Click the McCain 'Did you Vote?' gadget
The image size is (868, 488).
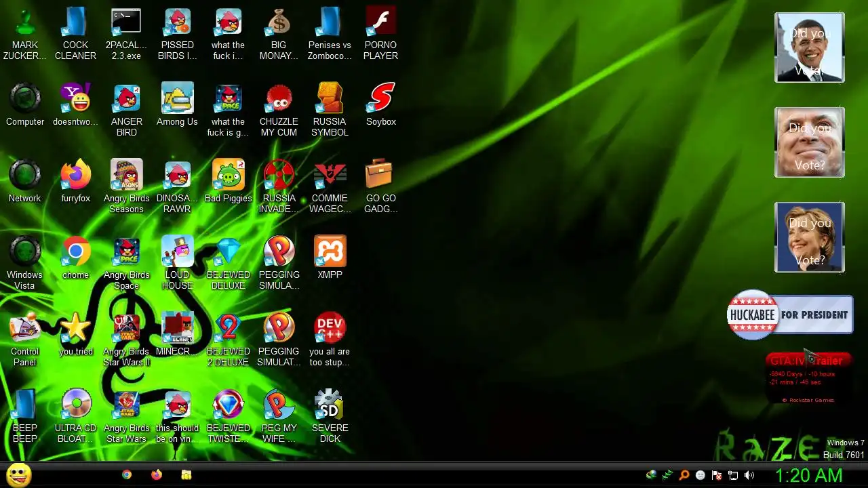point(810,142)
